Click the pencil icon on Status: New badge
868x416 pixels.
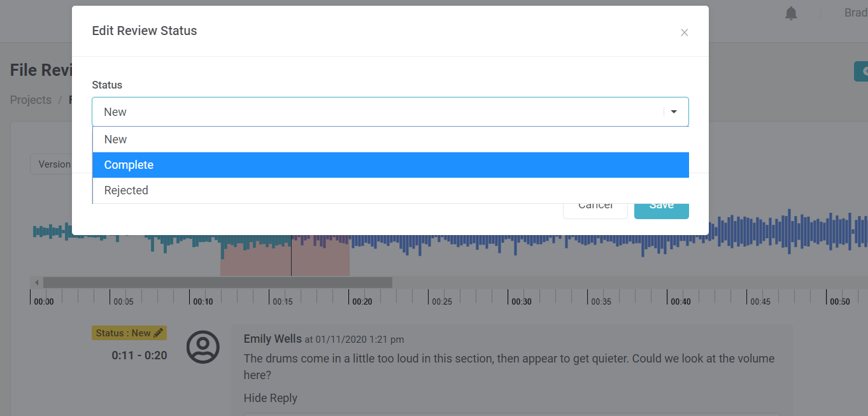[159, 333]
